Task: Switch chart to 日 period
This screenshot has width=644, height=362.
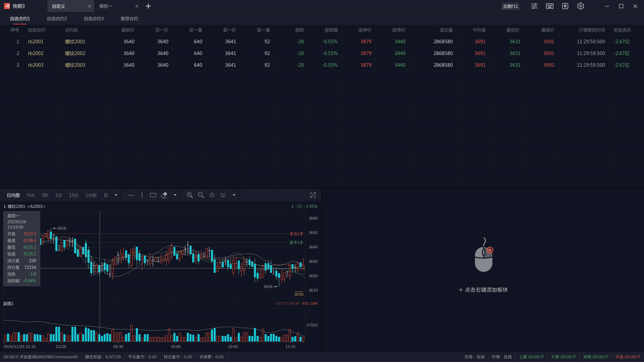Action: click(106, 195)
